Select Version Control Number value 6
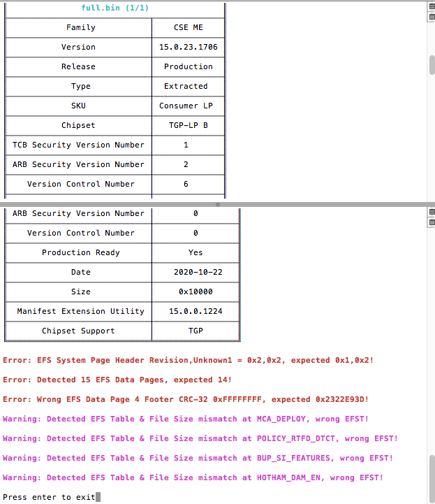Image resolution: width=435 pixels, height=504 pixels. (x=186, y=184)
